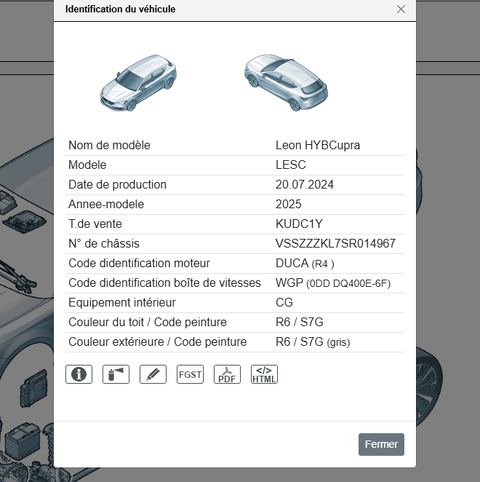Click the Modele value LESC
This screenshot has width=480, height=482.
click(x=291, y=165)
